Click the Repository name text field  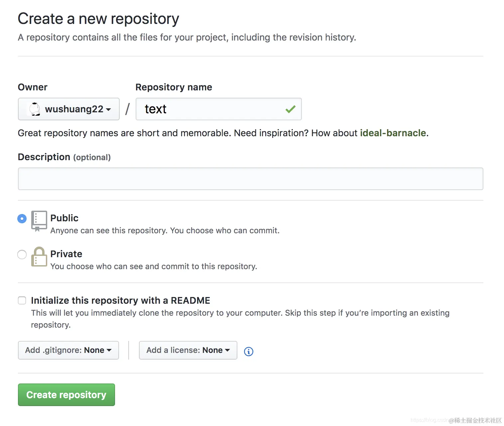pos(213,109)
